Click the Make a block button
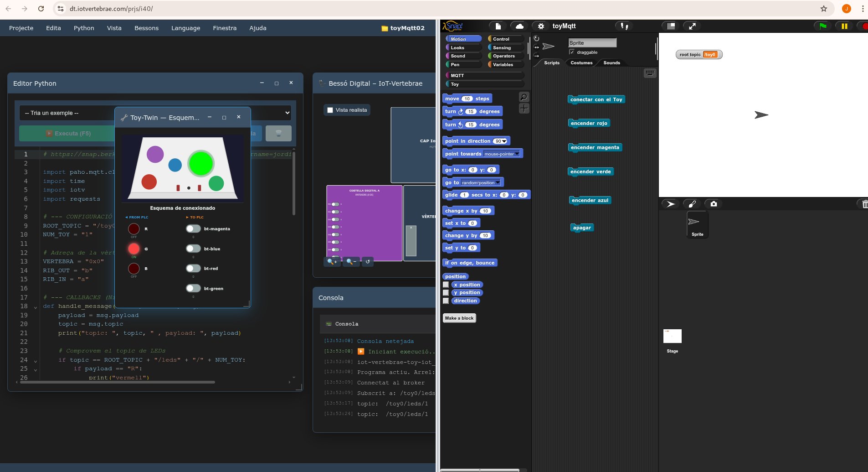 [459, 318]
